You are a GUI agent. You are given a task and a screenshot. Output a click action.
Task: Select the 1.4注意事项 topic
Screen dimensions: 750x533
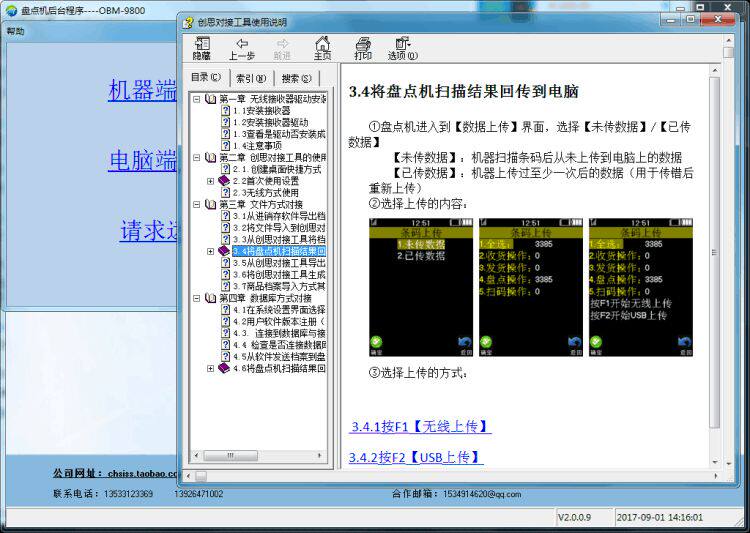coord(257,145)
